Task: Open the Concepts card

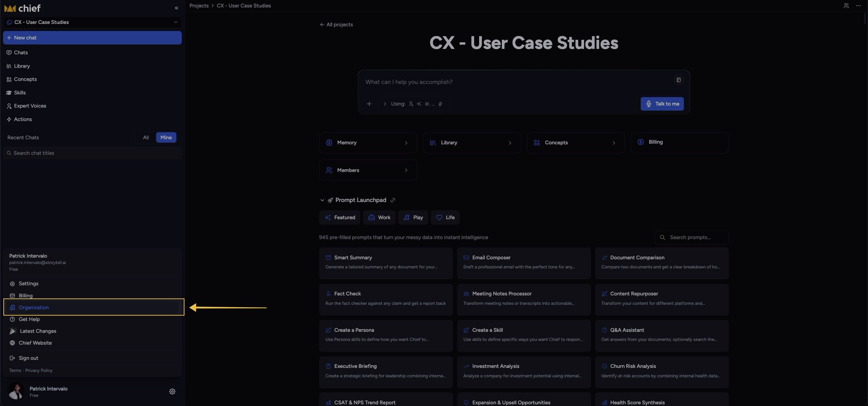Action: tap(576, 143)
